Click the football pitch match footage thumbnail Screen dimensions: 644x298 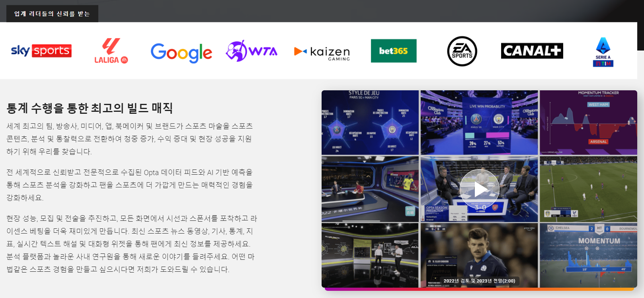pos(588,189)
